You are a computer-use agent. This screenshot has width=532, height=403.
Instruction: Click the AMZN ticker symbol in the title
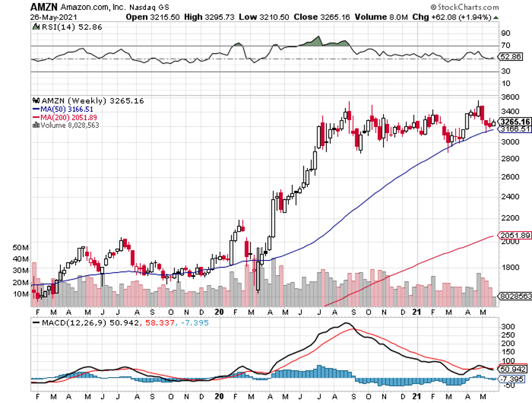click(x=44, y=7)
